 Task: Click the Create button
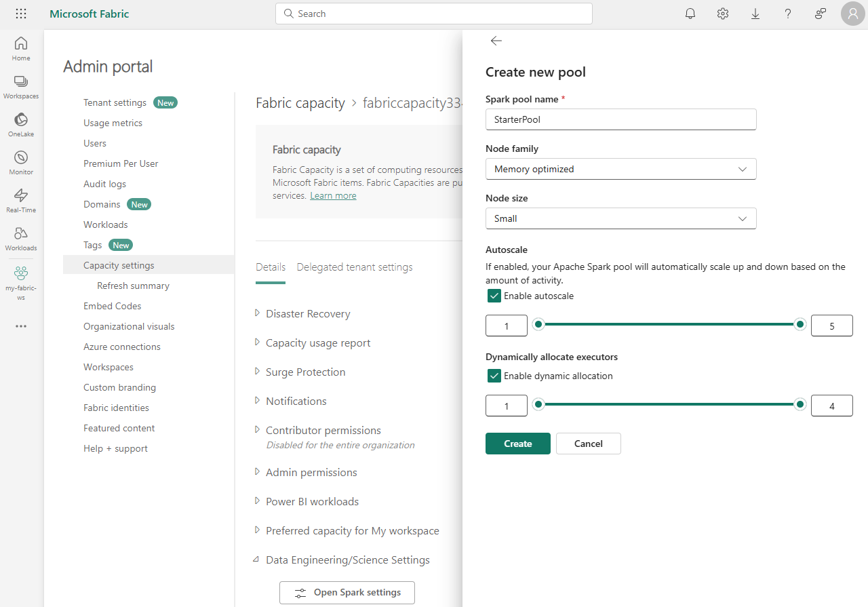pyautogui.click(x=518, y=444)
